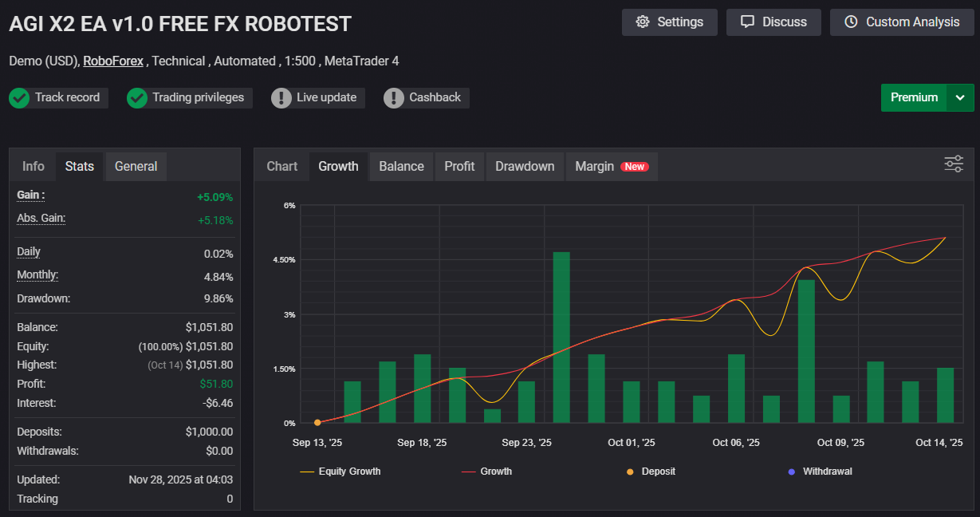
Task: Toggle Equity Growth line in legend
Action: [x=340, y=472]
